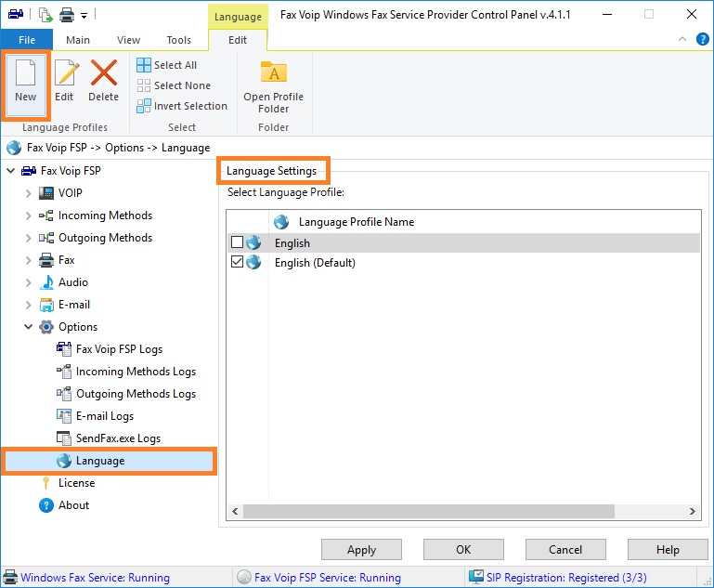Screen dimensions: 714x588
Task: Click the Language contextual tab header
Action: tap(238, 17)
